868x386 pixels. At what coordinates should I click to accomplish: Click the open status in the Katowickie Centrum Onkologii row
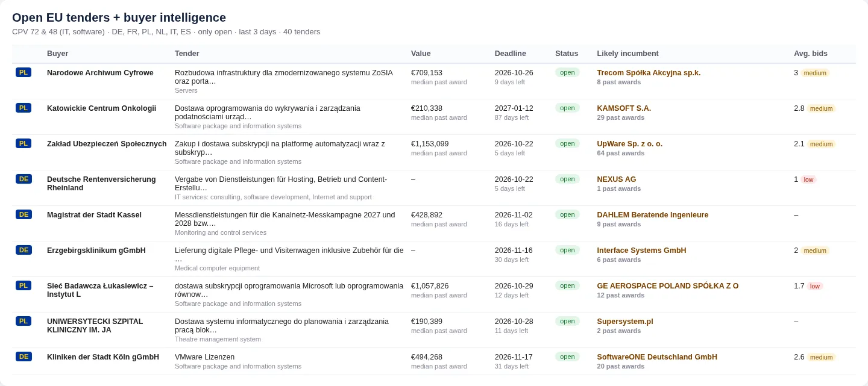[567, 108]
